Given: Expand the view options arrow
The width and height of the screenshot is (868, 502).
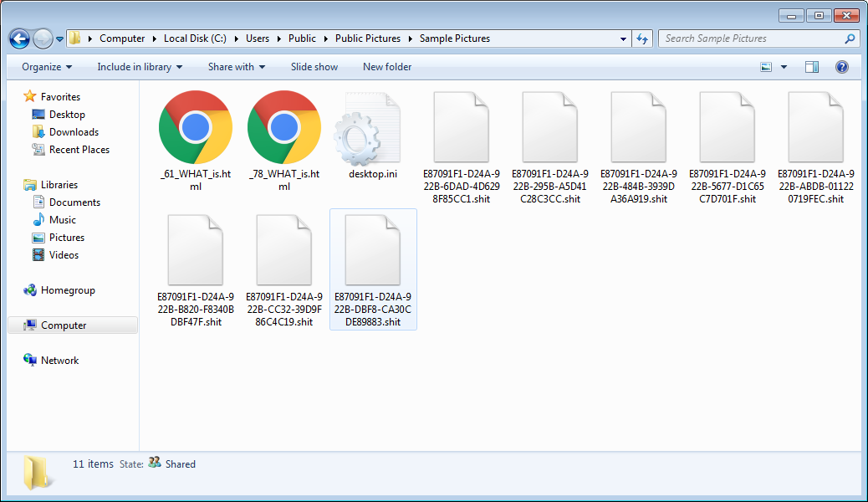Looking at the screenshot, I should tap(784, 67).
